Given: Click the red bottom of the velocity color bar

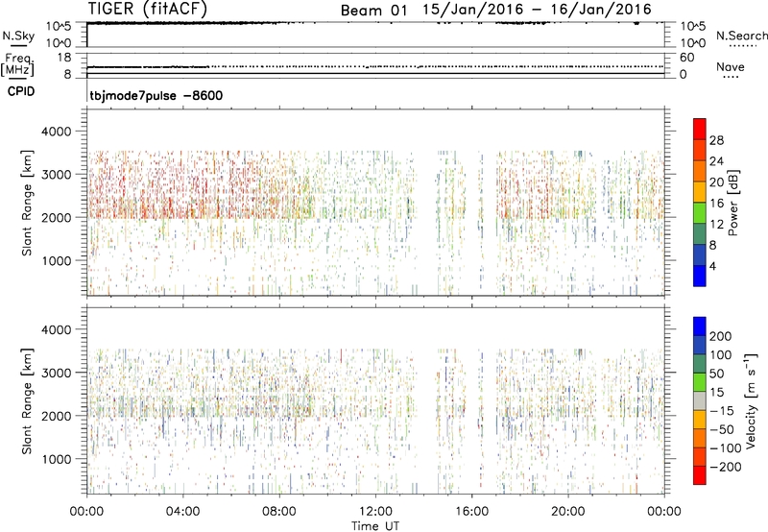Looking at the screenshot, I should [700, 475].
